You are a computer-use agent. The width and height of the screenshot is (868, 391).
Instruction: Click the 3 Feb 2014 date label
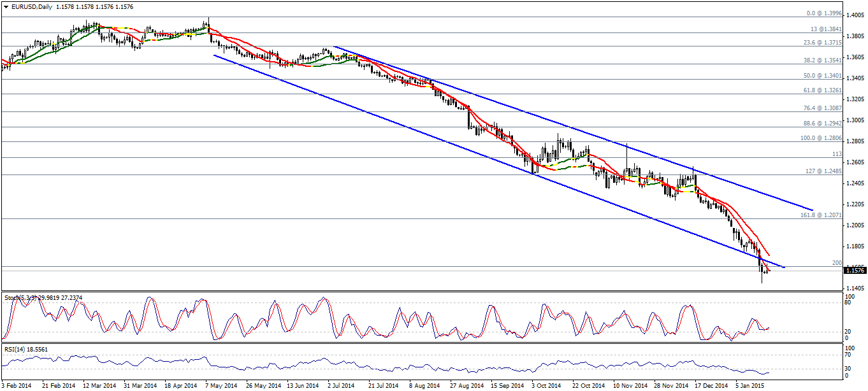pos(17,385)
